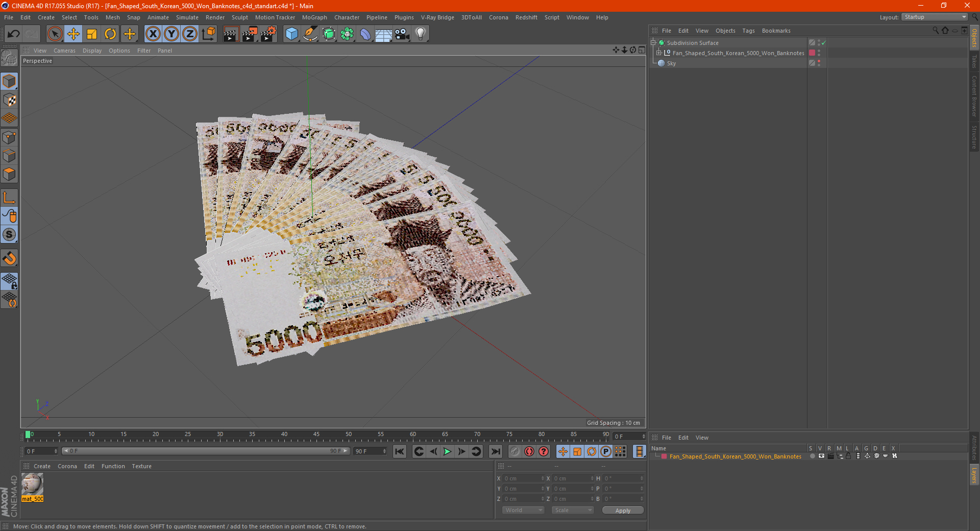The image size is (980, 531).
Task: Click Render View clapperboard icon
Action: point(231,34)
